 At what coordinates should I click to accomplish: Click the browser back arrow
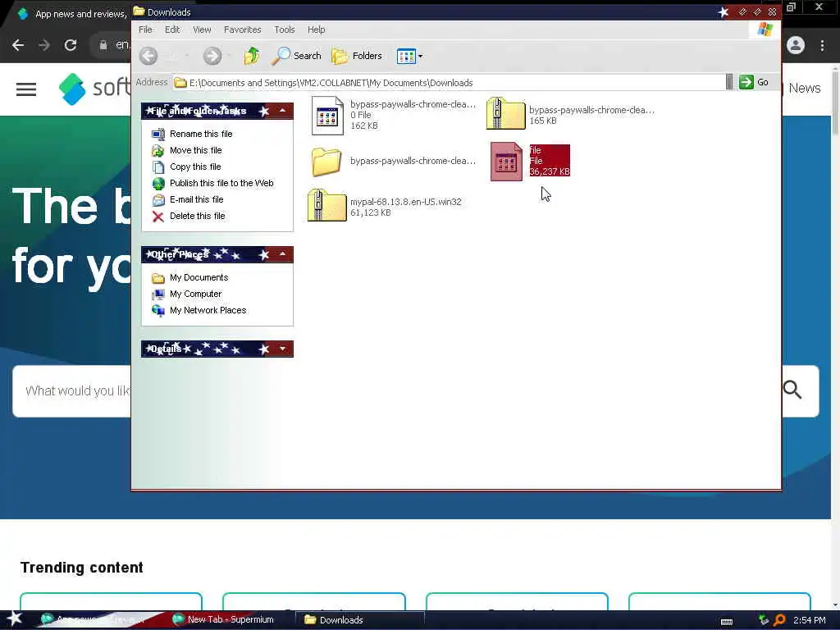pos(18,45)
